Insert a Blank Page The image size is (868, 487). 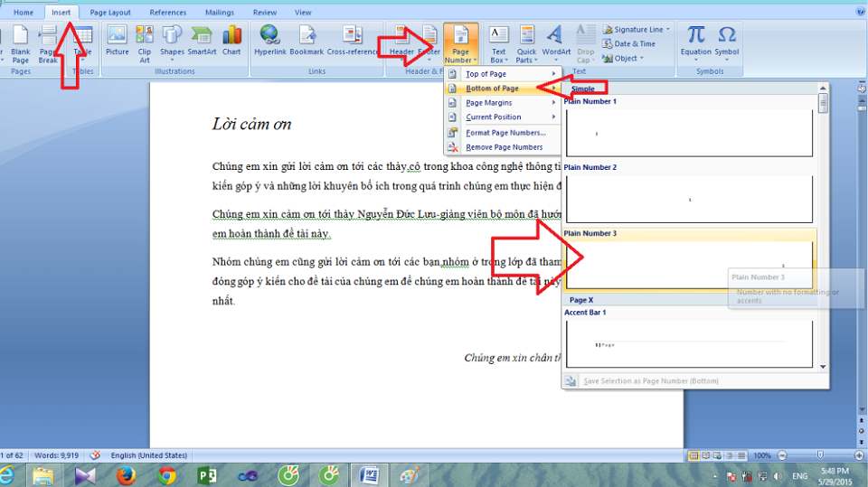(x=20, y=44)
